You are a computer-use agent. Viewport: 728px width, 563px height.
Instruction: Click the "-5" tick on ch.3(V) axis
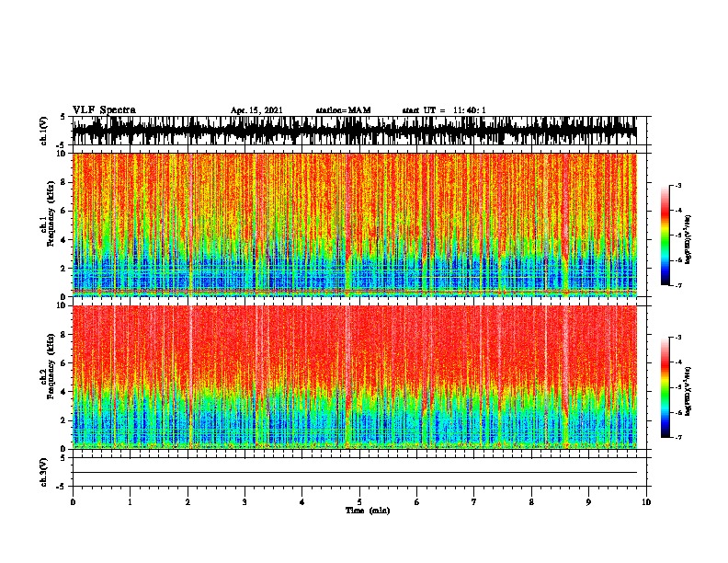point(63,487)
